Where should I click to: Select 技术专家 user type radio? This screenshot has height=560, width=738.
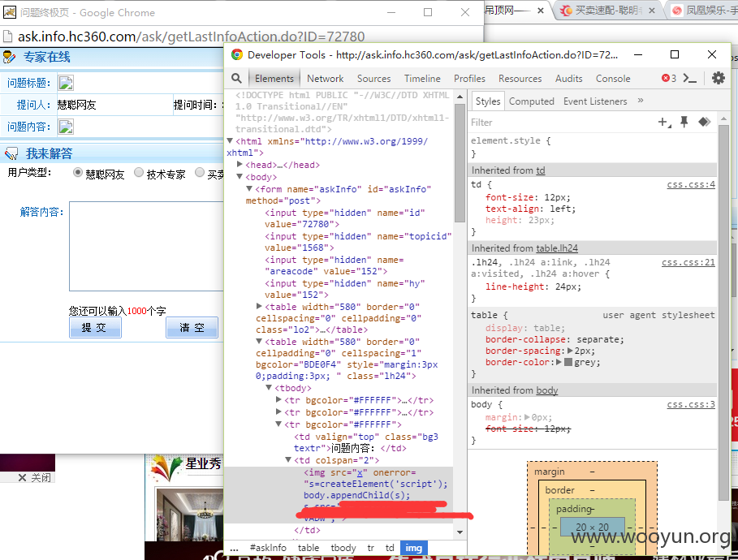point(138,173)
